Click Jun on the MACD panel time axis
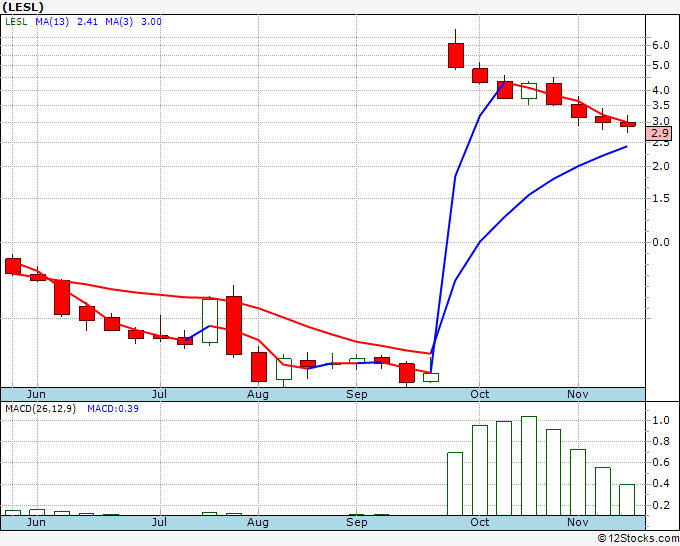 point(36,522)
